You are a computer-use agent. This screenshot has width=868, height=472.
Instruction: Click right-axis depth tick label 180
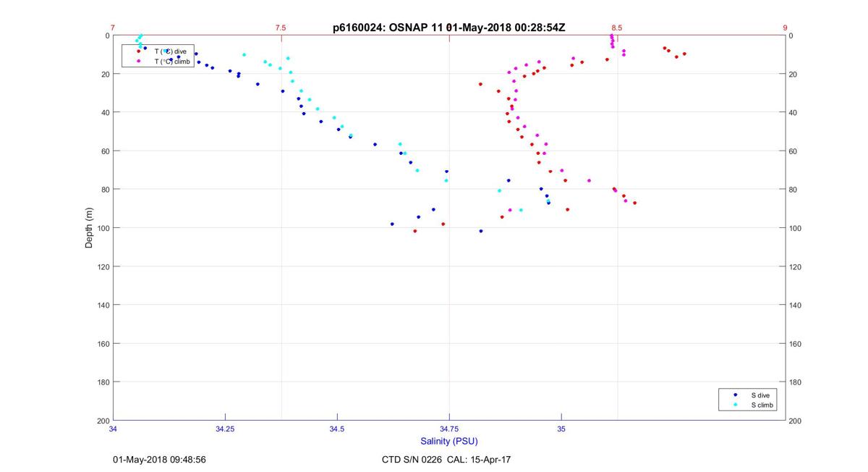pos(795,382)
